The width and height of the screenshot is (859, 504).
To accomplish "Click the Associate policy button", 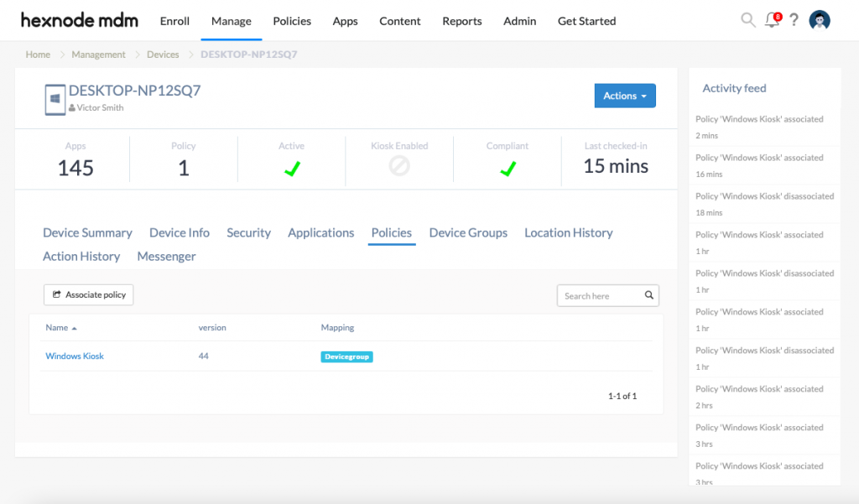I will click(89, 295).
